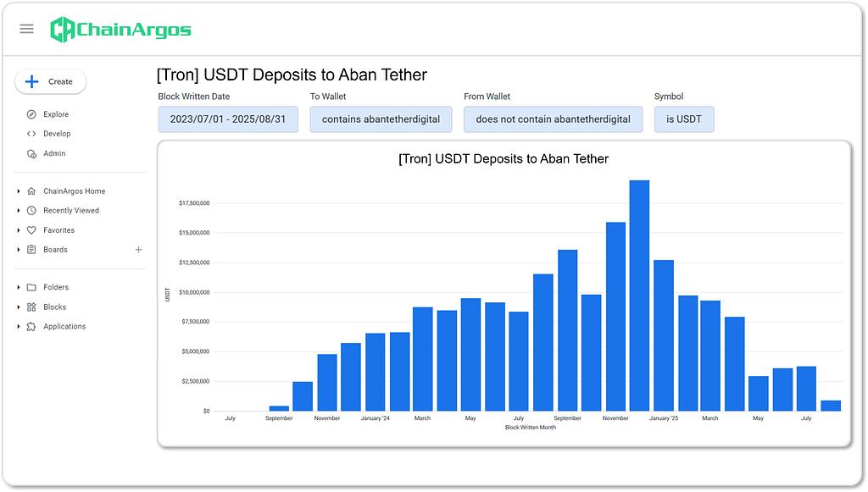Click the Applications puzzle icon
868x492 pixels.
point(31,327)
